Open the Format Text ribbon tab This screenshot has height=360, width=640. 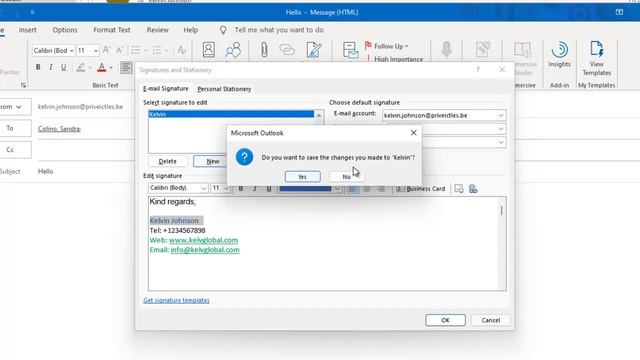(x=111, y=30)
